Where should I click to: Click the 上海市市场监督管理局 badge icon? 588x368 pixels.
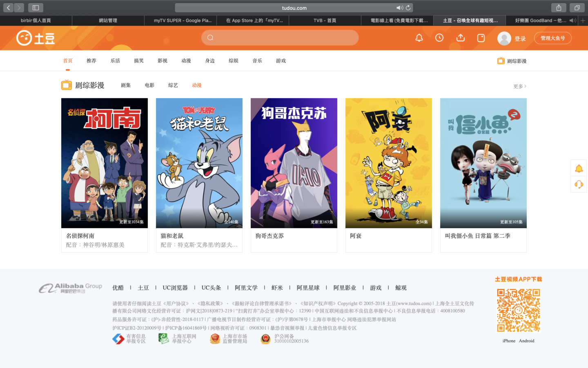(x=215, y=339)
